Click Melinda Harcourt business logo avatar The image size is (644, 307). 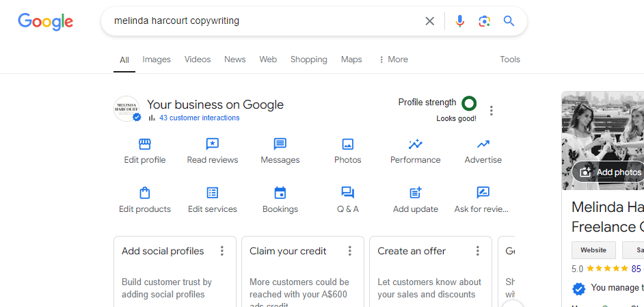pyautogui.click(x=126, y=109)
